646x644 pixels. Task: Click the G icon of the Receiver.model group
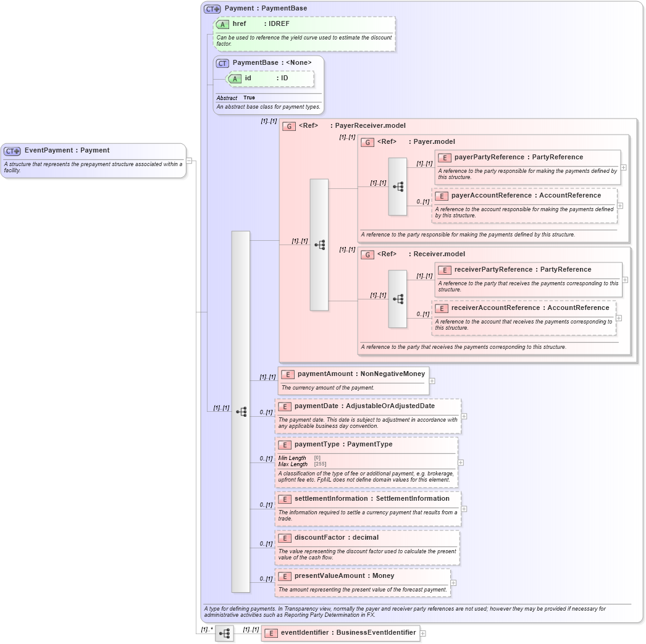367,254
